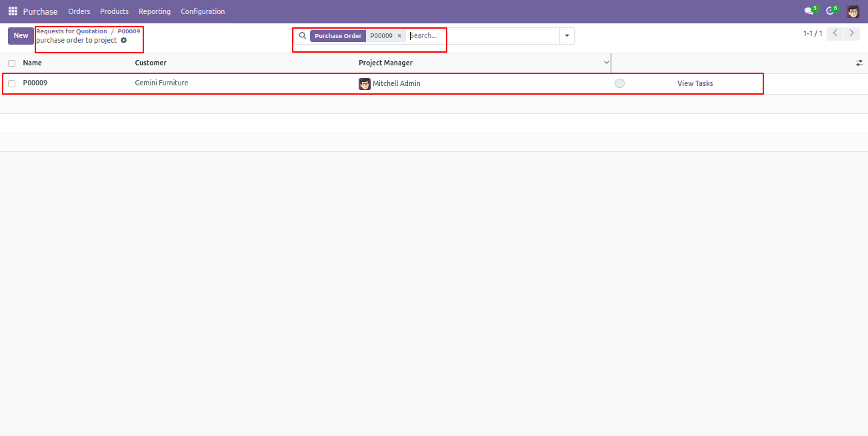Viewport: 868px width, 436px height.
Task: Tick the checkbox for row P00009
Action: 11,84
